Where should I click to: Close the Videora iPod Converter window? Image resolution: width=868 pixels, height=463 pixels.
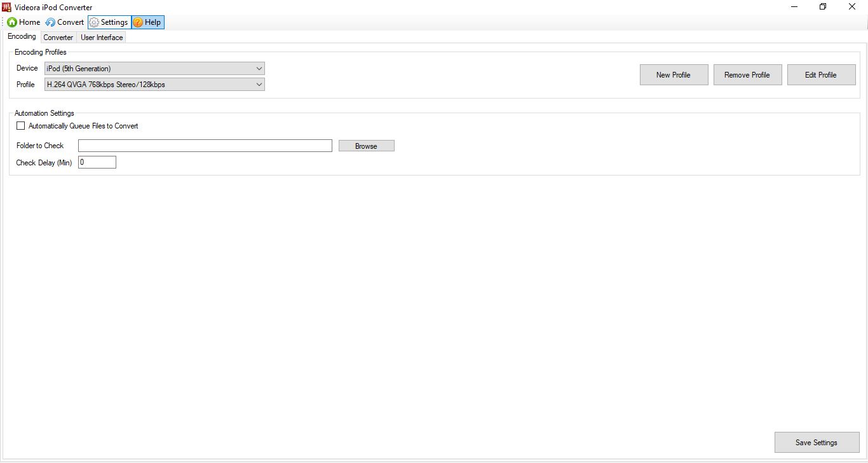point(853,6)
